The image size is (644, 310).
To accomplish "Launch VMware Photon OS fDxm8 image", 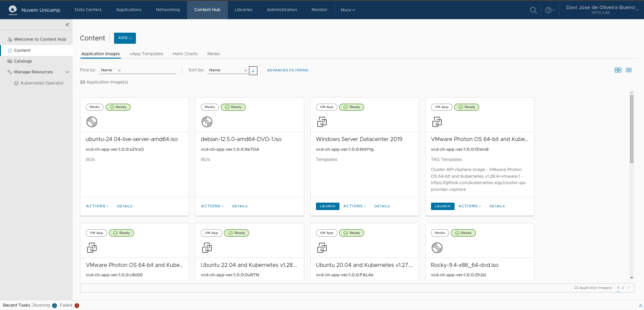I will click(x=442, y=206).
